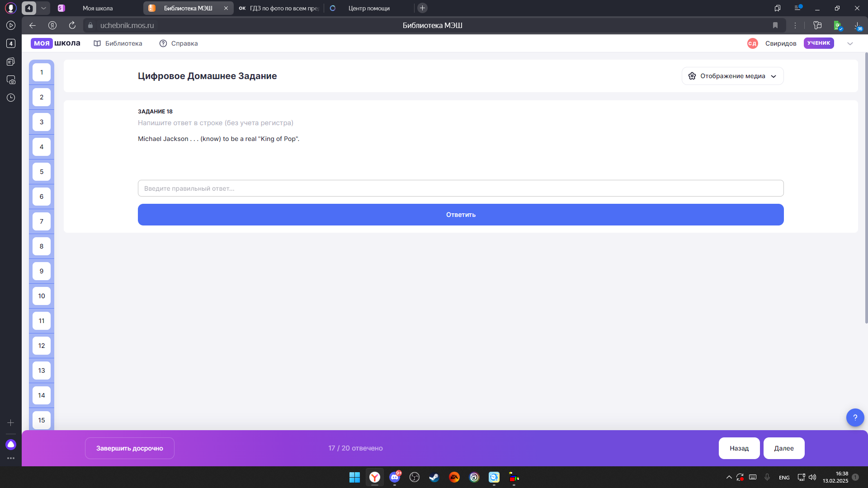Click the browser back arrow icon
Viewport: 868px width, 488px height.
coord(32,25)
